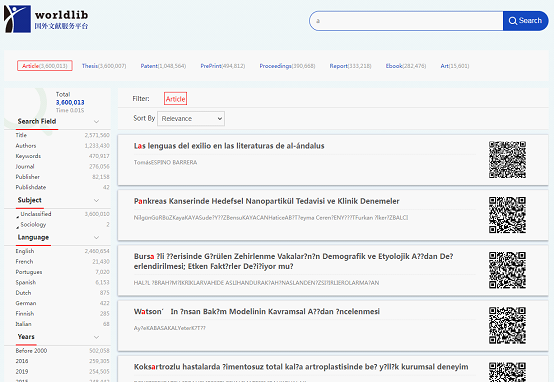Collapse the Search Field section chevron
This screenshot has width=554, height=382.
(x=96, y=122)
